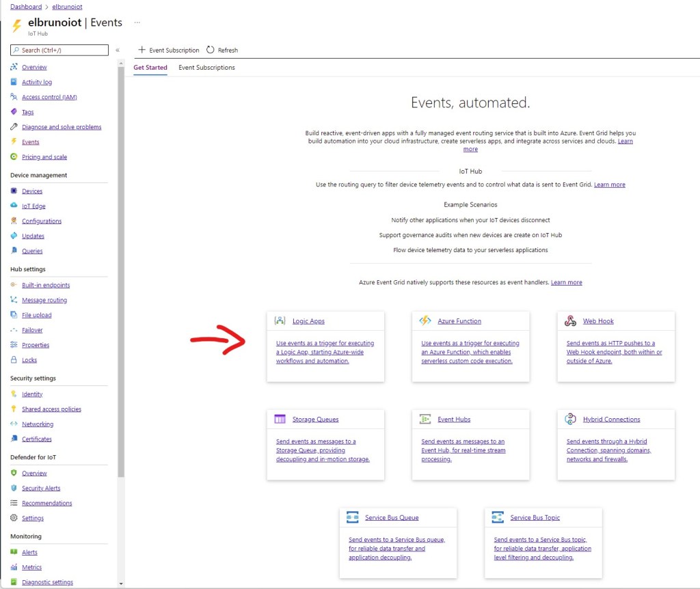Viewport: 700px width, 589px height.
Task: Click the Pricing and scale icon
Action: point(14,156)
